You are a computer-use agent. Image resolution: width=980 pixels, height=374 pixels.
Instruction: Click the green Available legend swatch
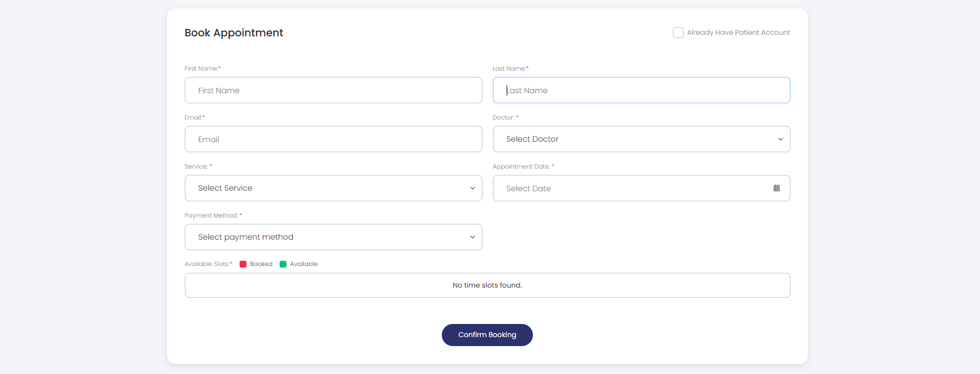tap(283, 264)
